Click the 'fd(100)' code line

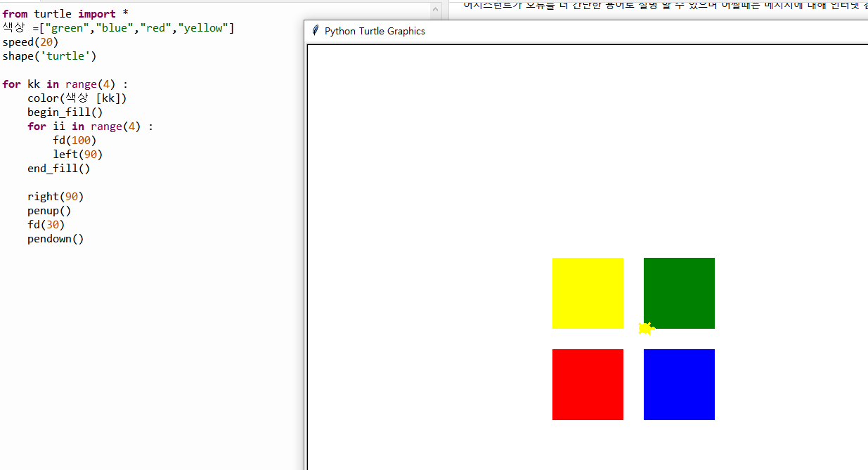(x=75, y=141)
